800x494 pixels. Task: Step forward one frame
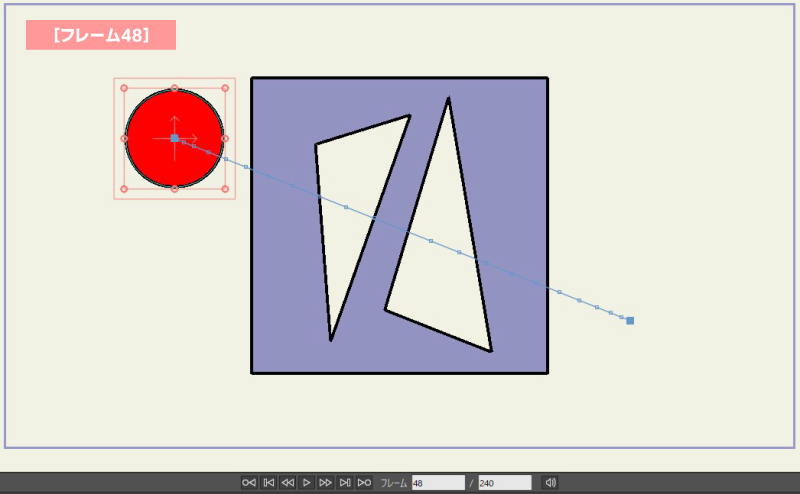pyautogui.click(x=325, y=483)
